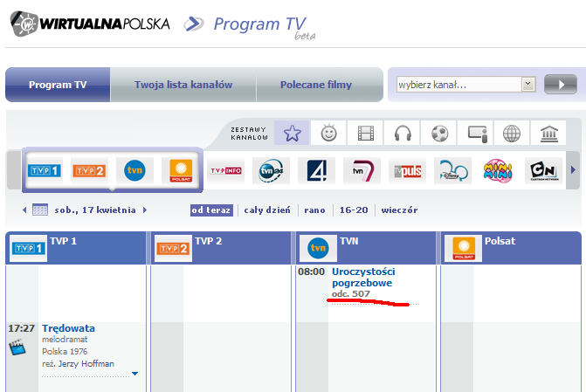Choose the TVN 24 channel logo
Viewport: 586px width, 392px height.
coord(271,171)
